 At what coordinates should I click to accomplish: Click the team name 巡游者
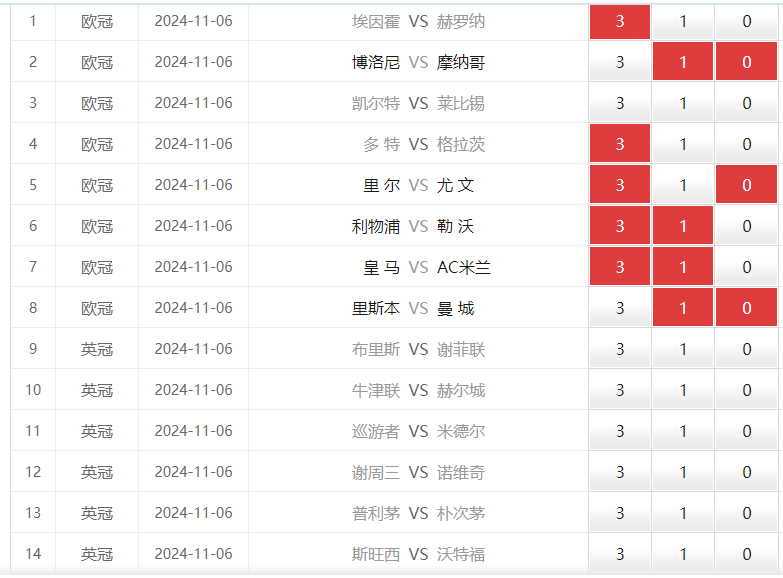376,431
